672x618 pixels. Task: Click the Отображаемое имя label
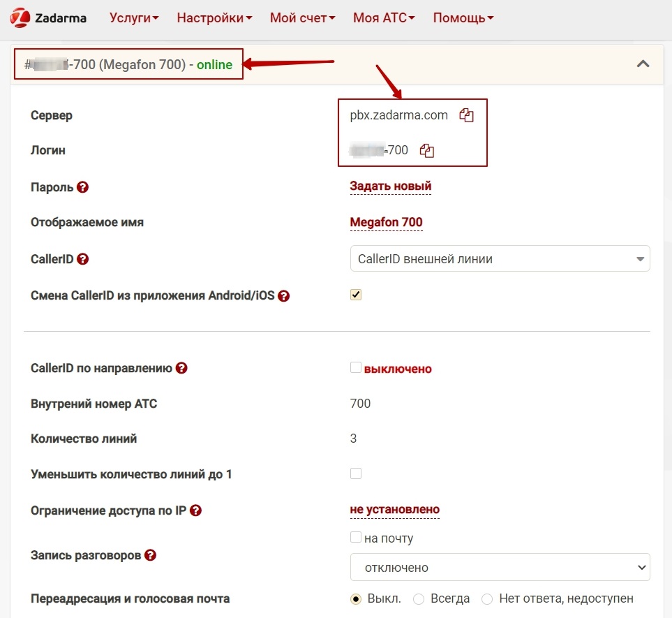[87, 222]
